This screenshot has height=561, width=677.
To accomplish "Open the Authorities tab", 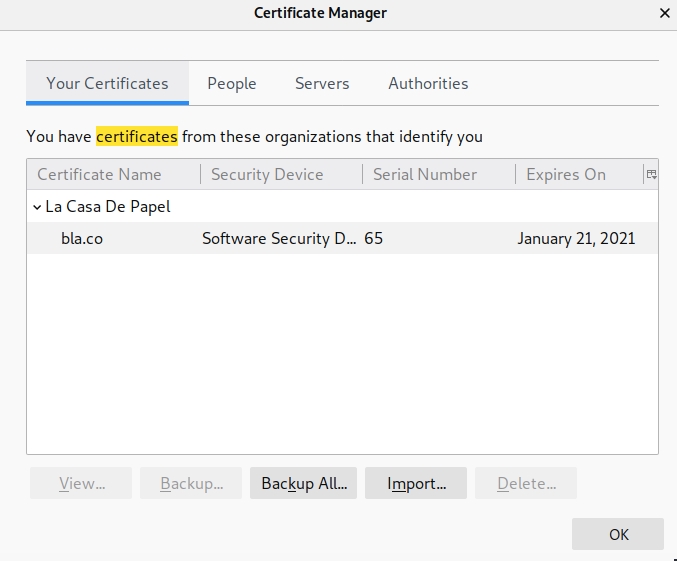I will click(428, 84).
